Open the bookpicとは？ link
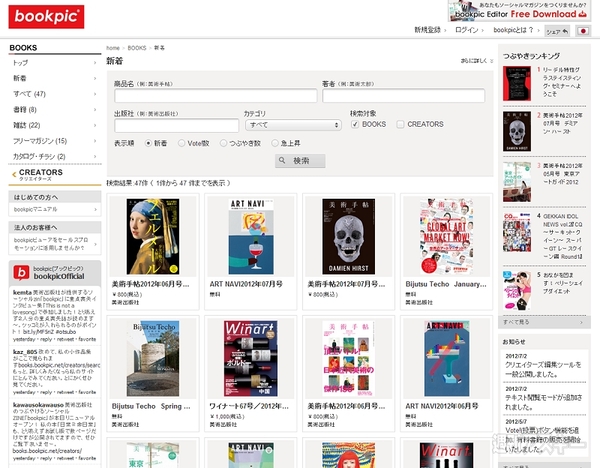This screenshot has height=468, width=600. coord(514,30)
